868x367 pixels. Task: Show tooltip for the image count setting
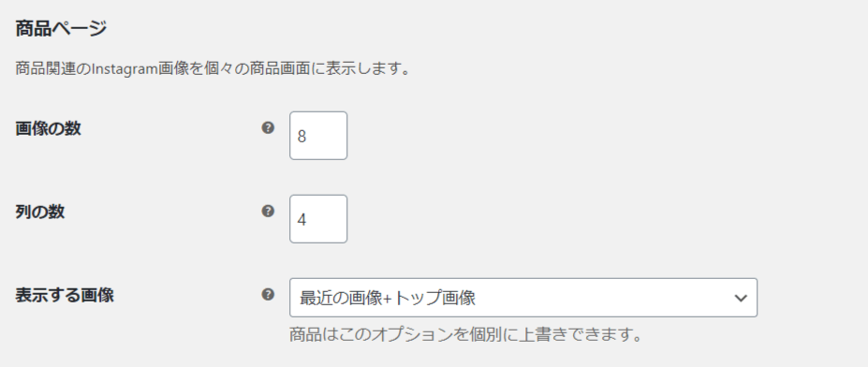coord(268,128)
